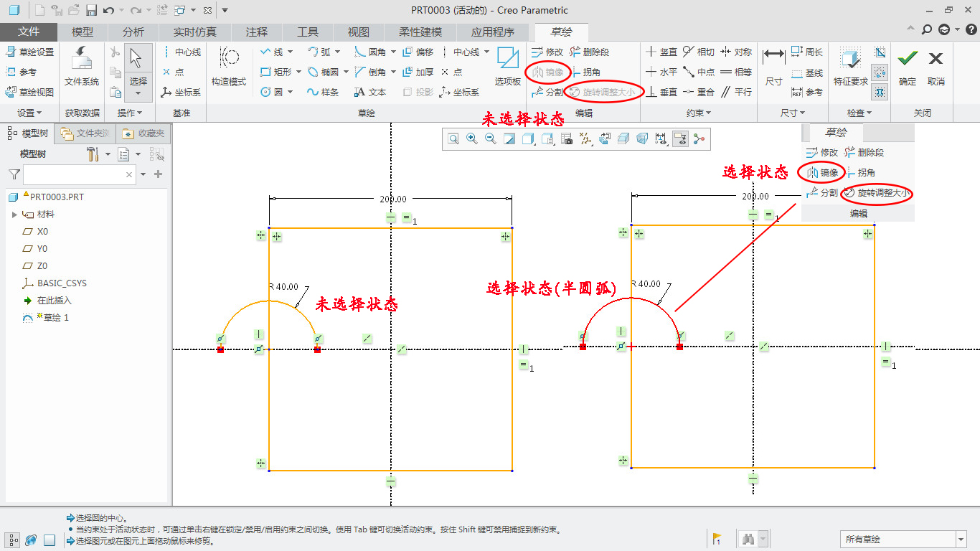Click the 删除段 delete segment tool
This screenshot has width=980, height=551.
click(x=590, y=52)
